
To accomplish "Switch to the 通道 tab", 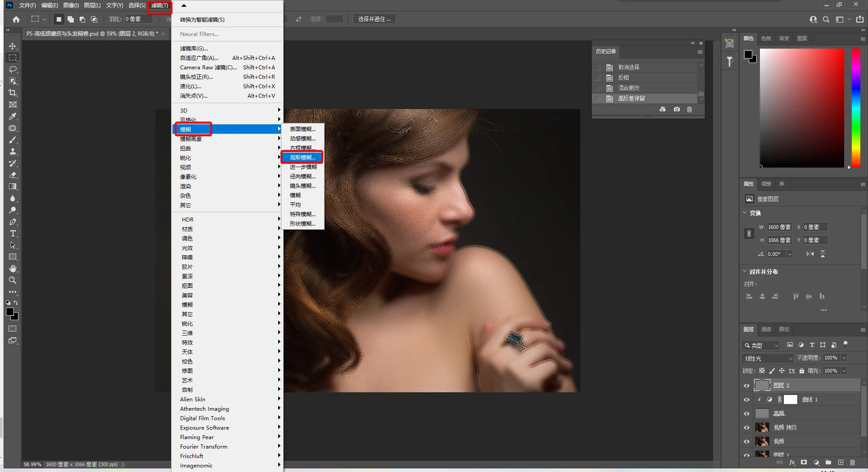I will [766, 329].
